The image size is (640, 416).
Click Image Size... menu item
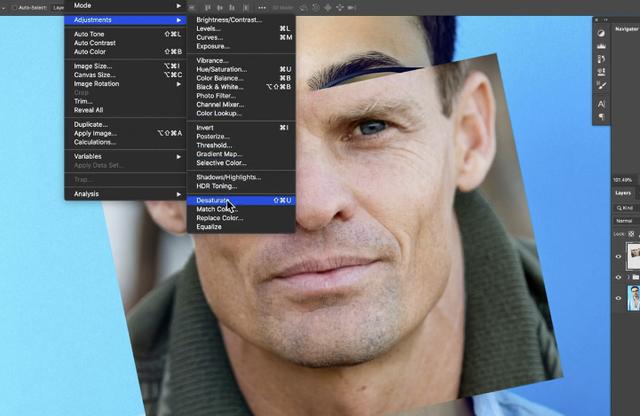[125, 66]
